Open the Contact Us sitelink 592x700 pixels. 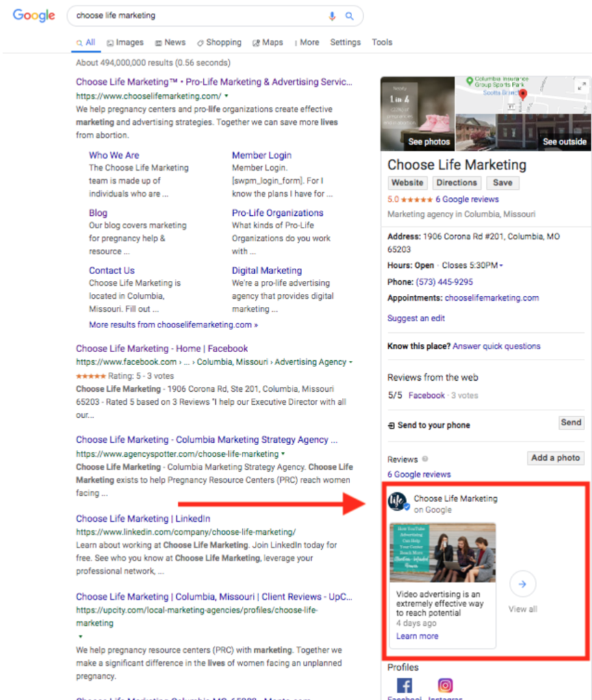111,271
